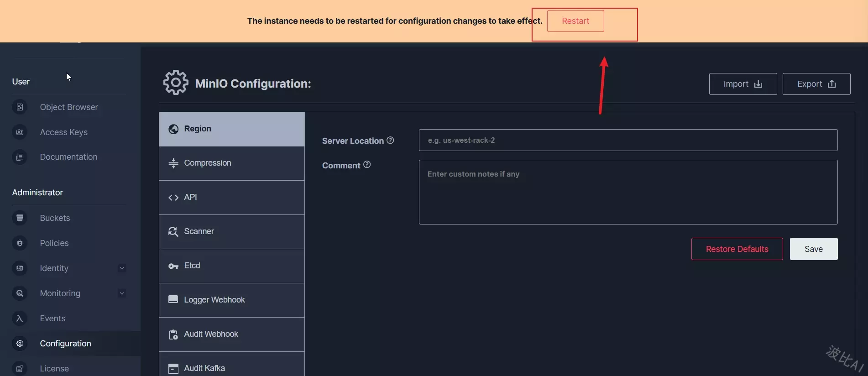868x376 pixels.
Task: Select Configuration in the sidebar
Action: [65, 344]
